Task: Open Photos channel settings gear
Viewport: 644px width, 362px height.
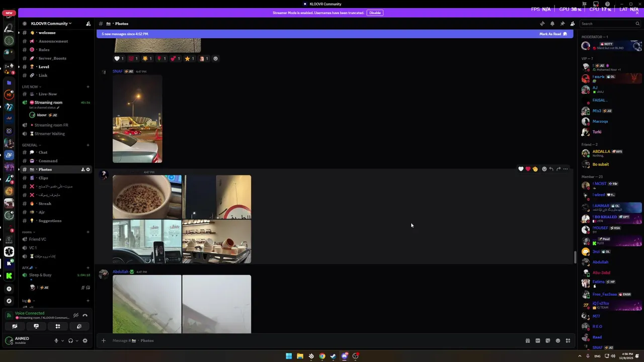Action: pos(88,169)
